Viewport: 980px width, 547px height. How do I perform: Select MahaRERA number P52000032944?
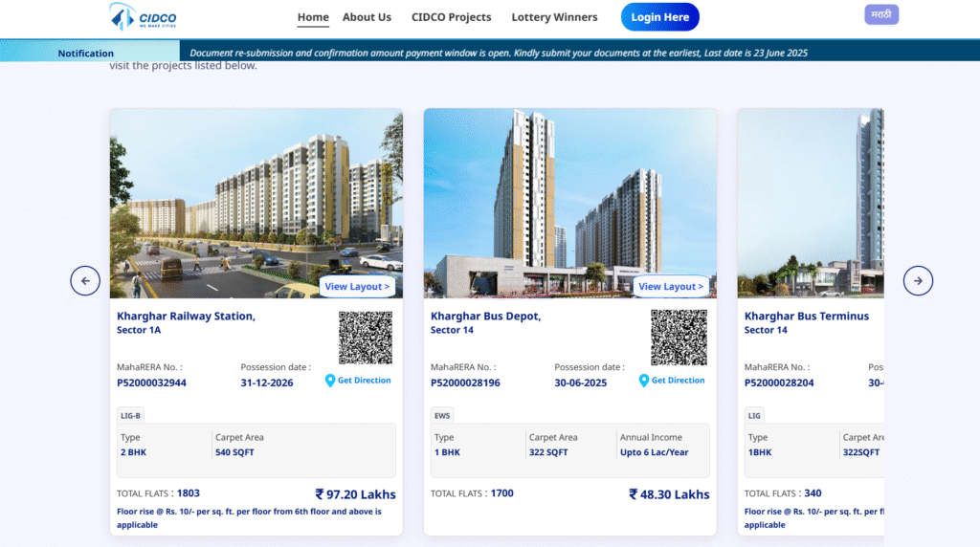click(x=151, y=383)
